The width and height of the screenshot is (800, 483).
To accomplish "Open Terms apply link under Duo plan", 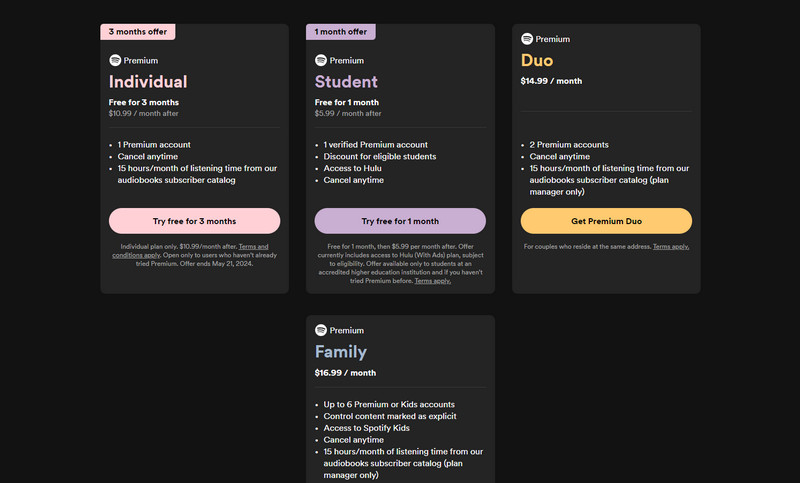I will click(x=671, y=246).
